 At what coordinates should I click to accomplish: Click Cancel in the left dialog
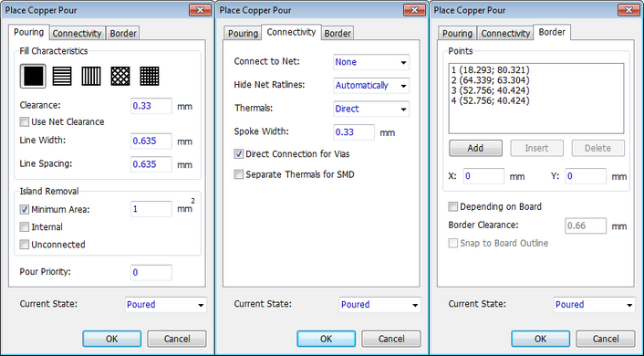click(x=177, y=339)
